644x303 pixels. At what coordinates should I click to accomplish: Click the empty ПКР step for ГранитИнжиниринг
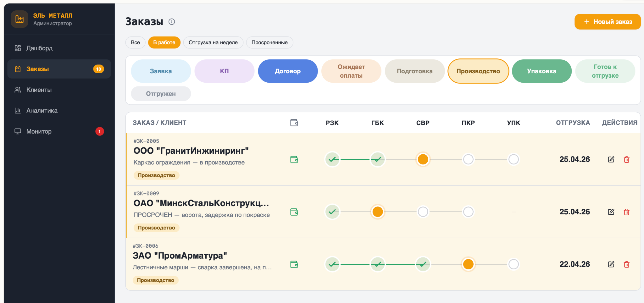coord(468,159)
